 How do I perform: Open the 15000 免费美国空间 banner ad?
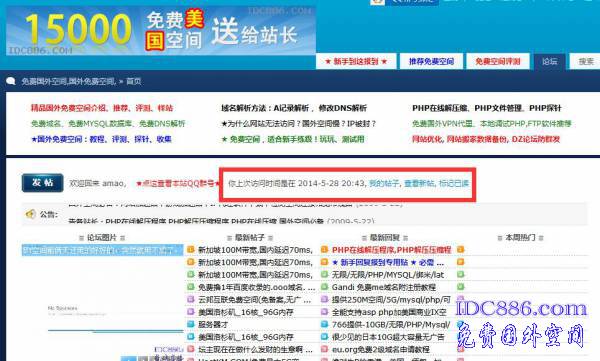coord(161,31)
